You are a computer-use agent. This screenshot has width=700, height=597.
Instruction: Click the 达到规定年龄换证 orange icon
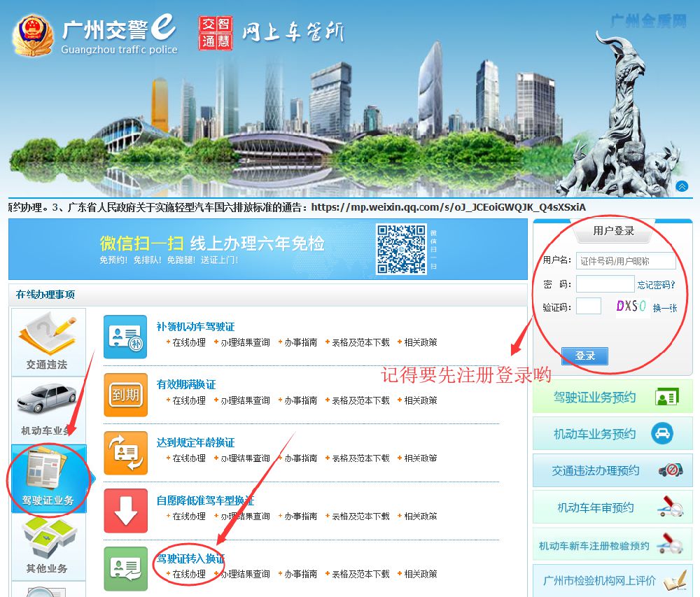pyautogui.click(x=125, y=453)
